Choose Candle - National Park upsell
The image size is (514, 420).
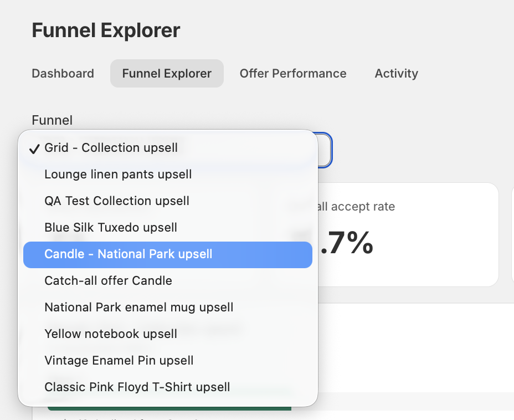167,254
